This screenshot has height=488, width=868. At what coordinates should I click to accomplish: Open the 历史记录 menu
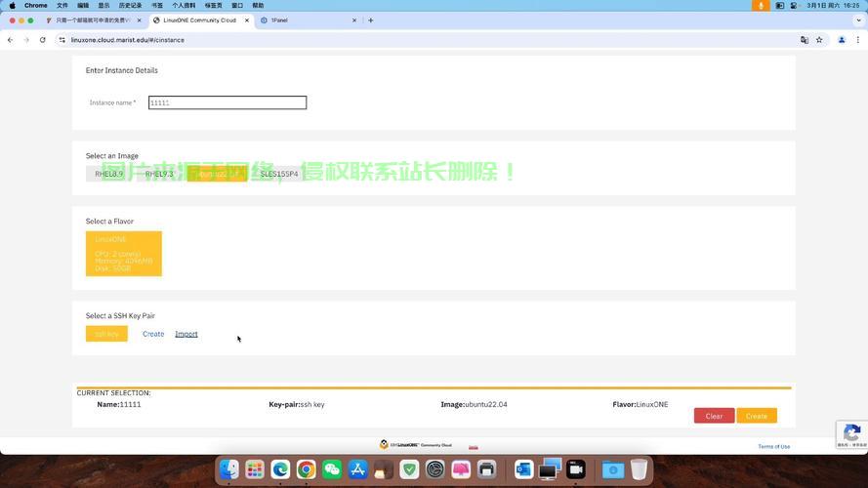tap(130, 6)
